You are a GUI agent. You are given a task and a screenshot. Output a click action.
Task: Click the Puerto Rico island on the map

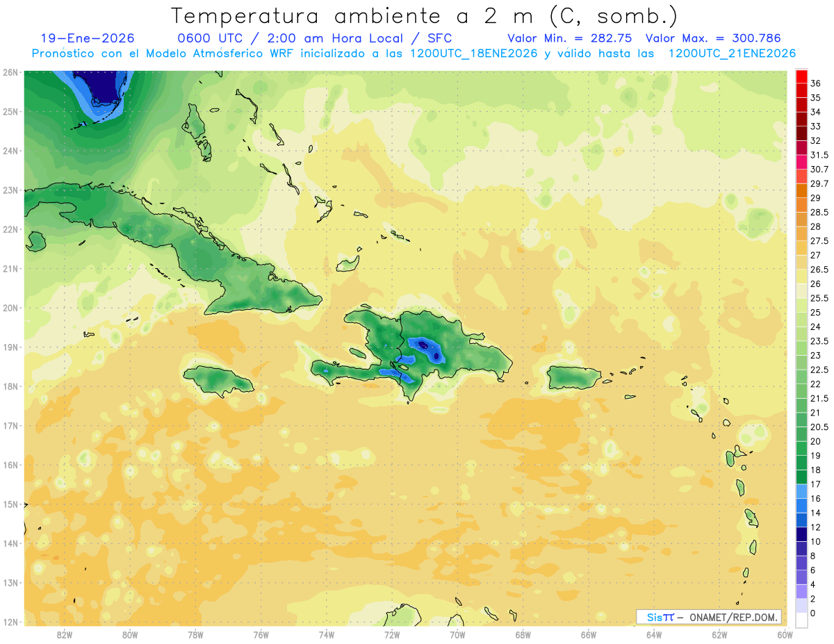tap(573, 378)
